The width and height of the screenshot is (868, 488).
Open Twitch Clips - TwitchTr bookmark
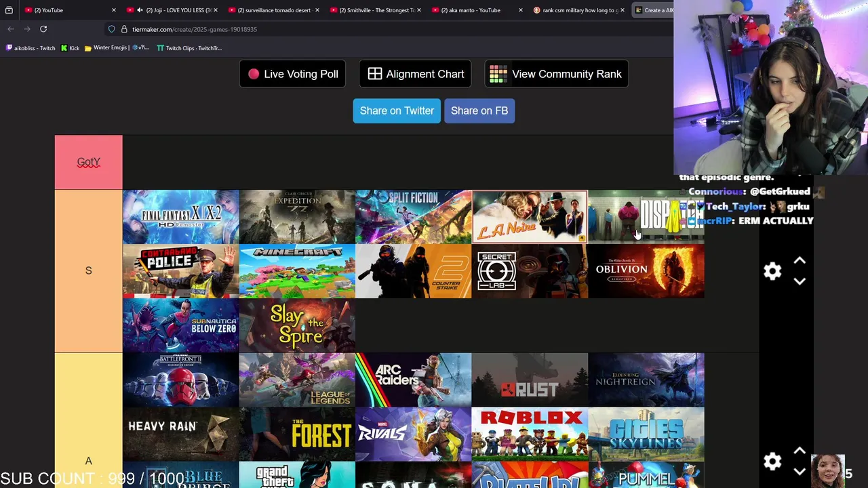tap(189, 48)
